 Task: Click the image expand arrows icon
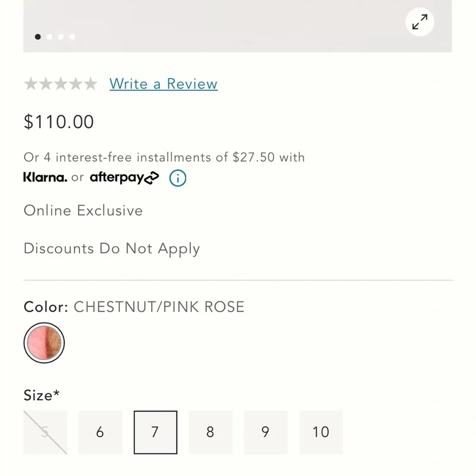pos(419,22)
